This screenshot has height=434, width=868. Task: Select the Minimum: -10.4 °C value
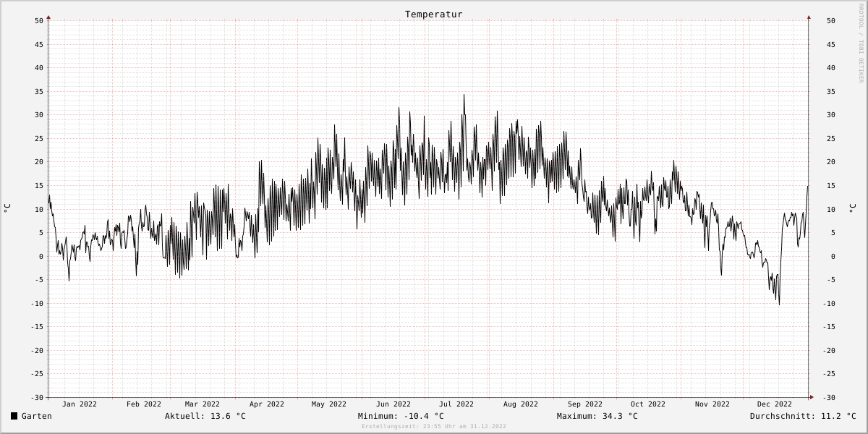(401, 416)
